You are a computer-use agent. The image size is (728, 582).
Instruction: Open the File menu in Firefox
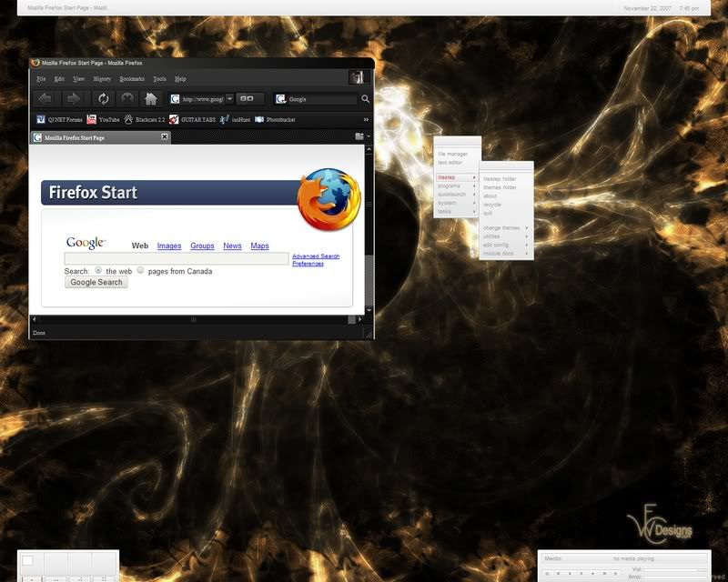(41, 79)
